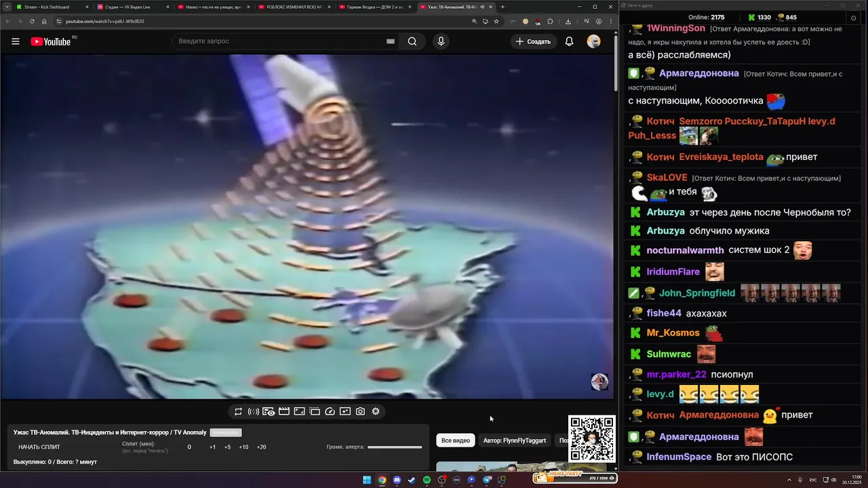Click username John_Springfield in chat
868x488 pixels.
tap(697, 293)
